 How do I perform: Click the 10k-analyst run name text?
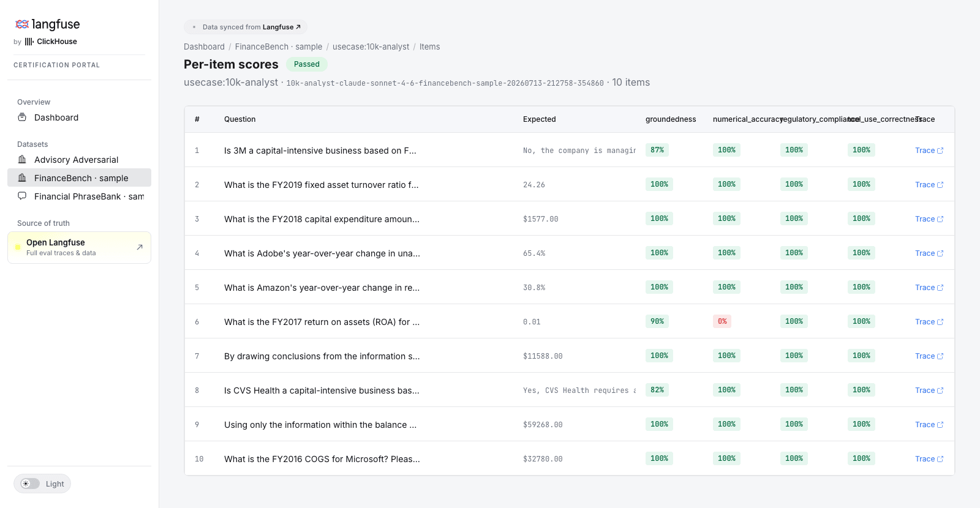(445, 83)
